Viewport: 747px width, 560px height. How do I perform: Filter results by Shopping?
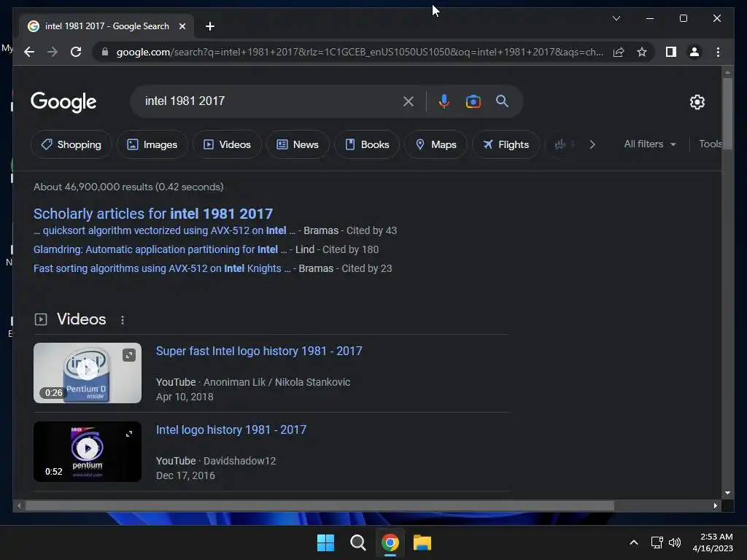pyautogui.click(x=71, y=144)
